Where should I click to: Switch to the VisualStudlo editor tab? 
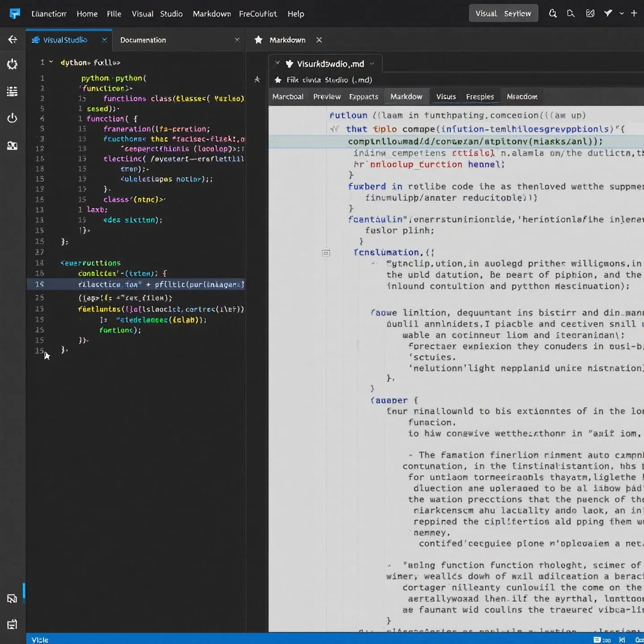coord(65,40)
